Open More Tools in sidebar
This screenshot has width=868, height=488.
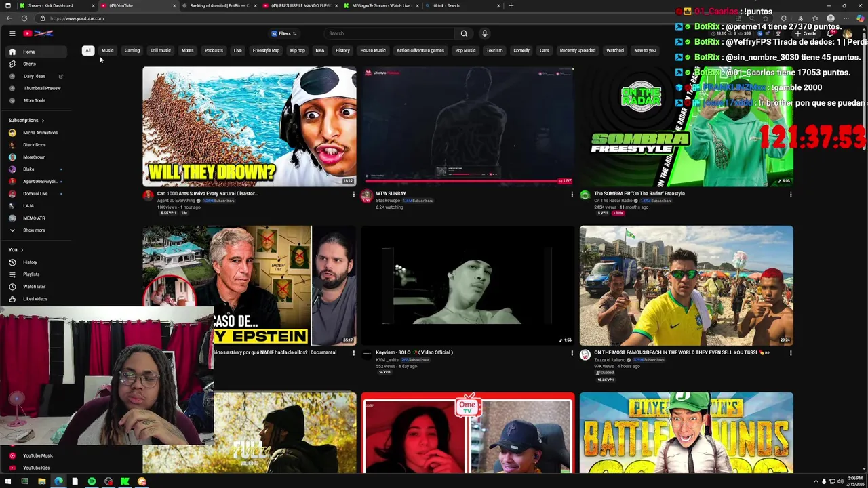coord(35,100)
